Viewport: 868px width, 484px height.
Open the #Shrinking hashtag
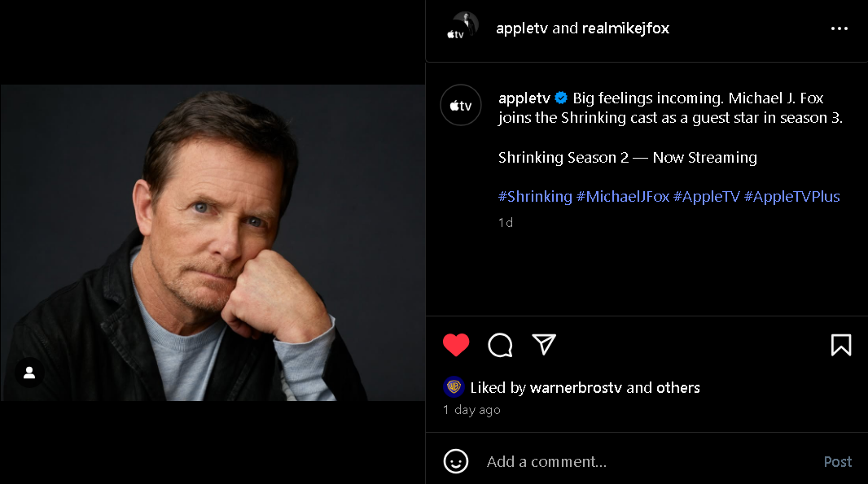click(535, 197)
